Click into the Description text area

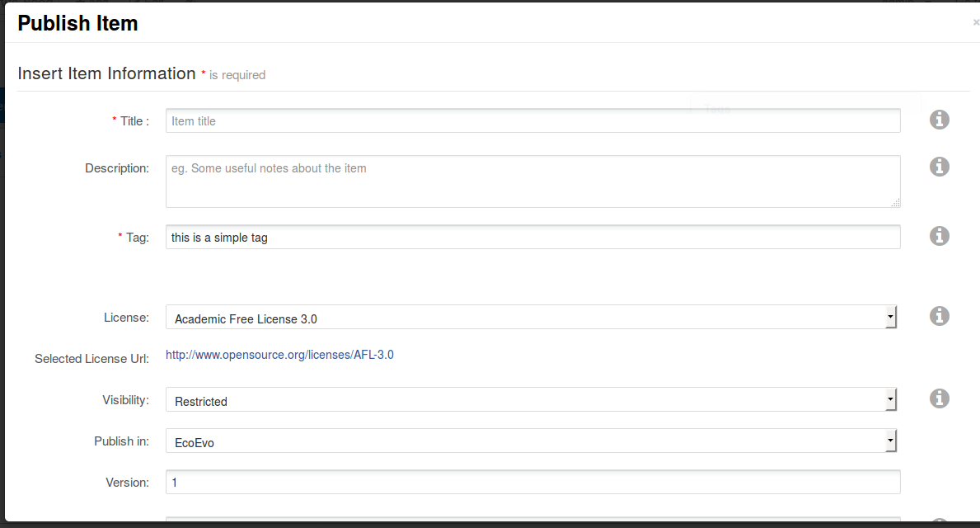pyautogui.click(x=532, y=181)
